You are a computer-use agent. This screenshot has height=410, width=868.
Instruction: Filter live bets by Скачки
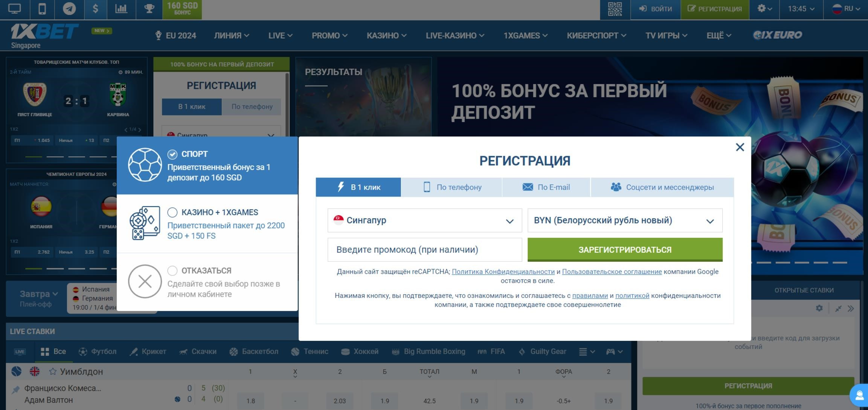(198, 352)
